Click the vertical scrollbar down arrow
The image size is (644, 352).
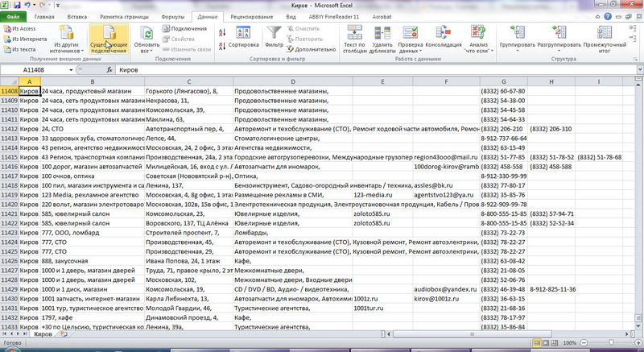(638, 326)
